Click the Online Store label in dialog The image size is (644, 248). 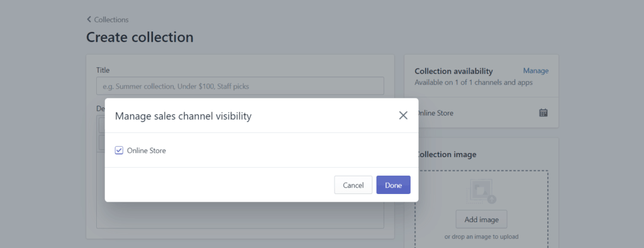[x=147, y=151]
